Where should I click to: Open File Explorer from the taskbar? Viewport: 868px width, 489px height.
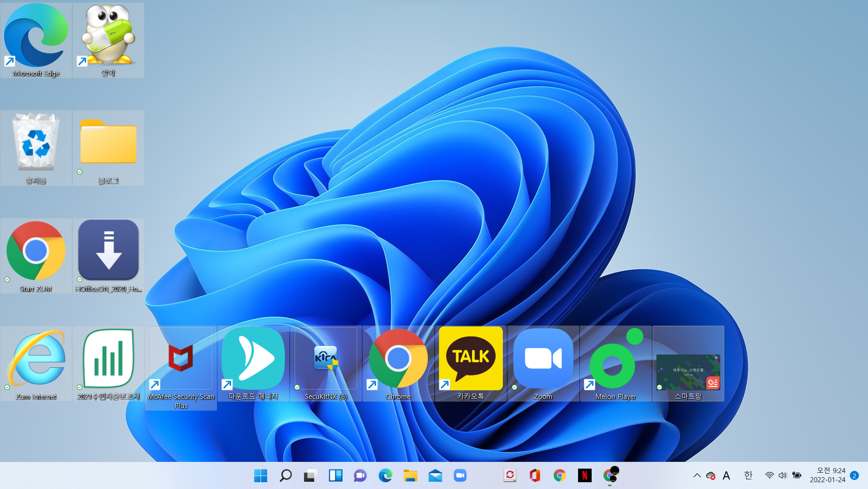pyautogui.click(x=410, y=475)
